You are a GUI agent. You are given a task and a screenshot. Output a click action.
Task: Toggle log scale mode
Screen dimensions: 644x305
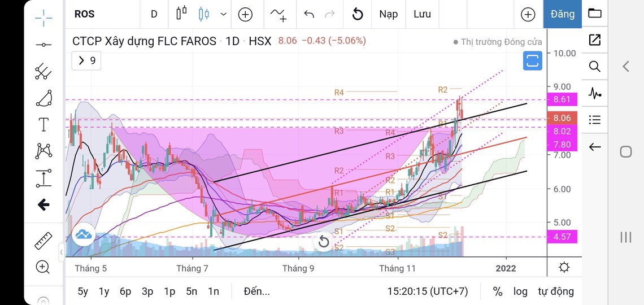[520, 292]
